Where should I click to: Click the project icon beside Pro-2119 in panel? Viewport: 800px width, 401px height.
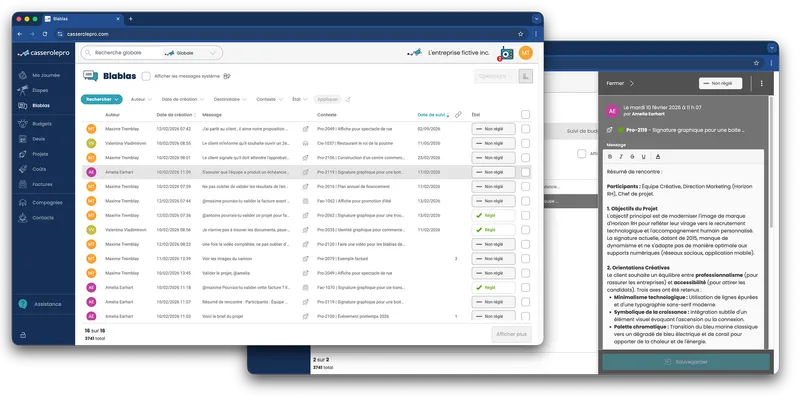coord(609,130)
